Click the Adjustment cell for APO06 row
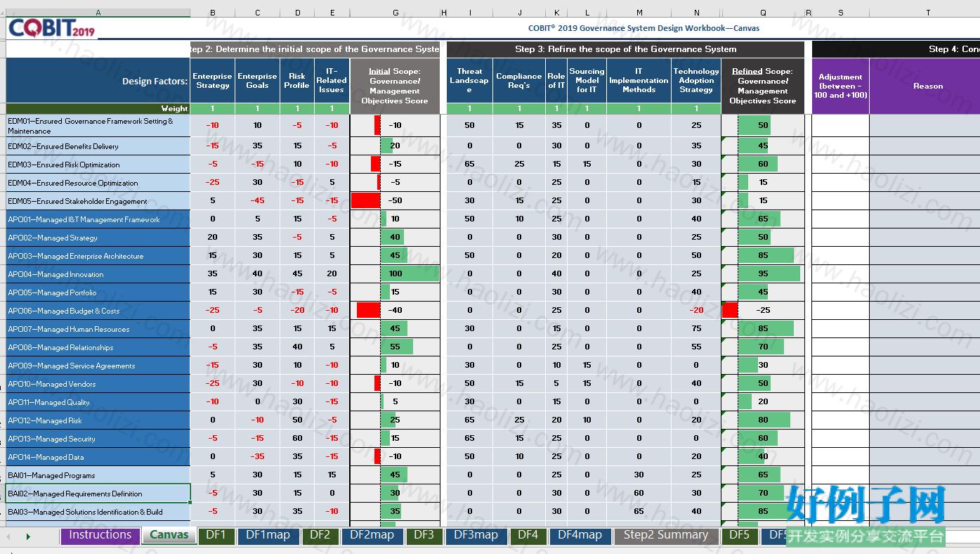Viewport: 980px width, 554px height. [841, 311]
